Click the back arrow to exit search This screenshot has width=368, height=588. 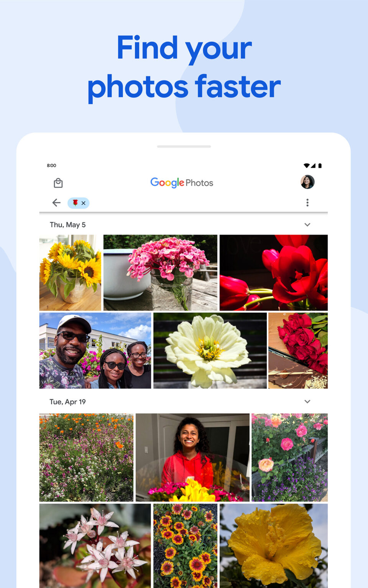pyautogui.click(x=56, y=203)
